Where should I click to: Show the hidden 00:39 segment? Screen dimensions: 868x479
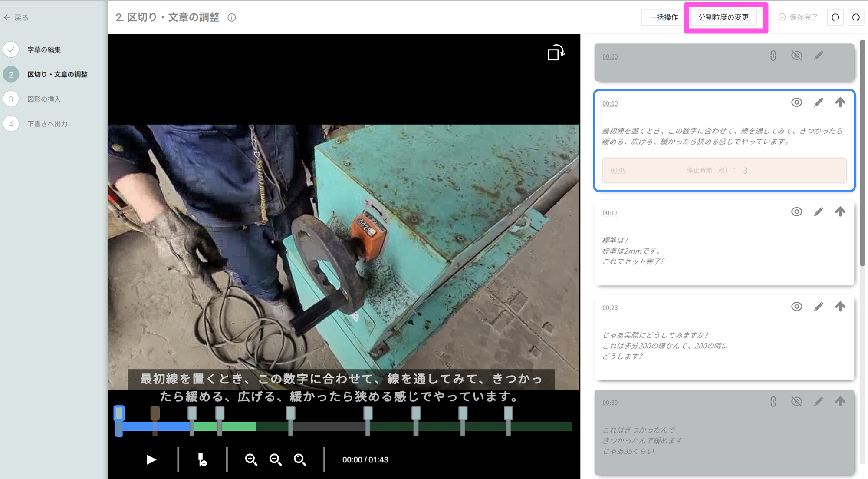pos(796,402)
